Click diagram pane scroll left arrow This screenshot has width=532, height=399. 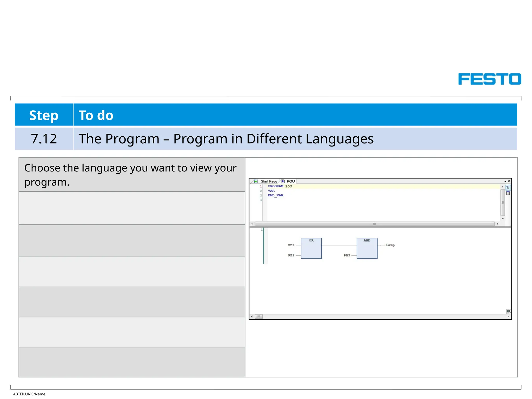pos(252,316)
